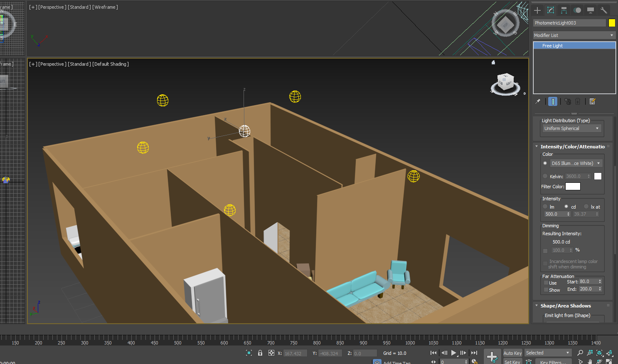Adjust the 500.0 intensity spinner arrows

click(568, 214)
